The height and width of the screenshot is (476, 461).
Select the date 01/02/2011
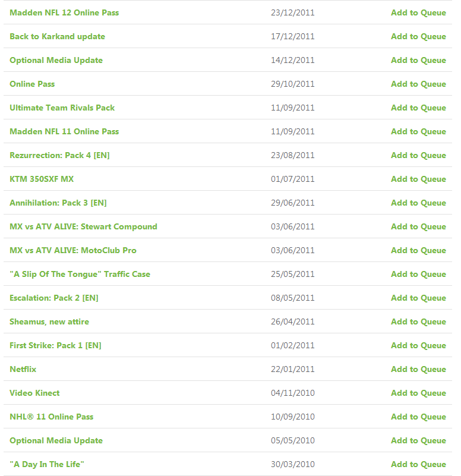point(292,345)
